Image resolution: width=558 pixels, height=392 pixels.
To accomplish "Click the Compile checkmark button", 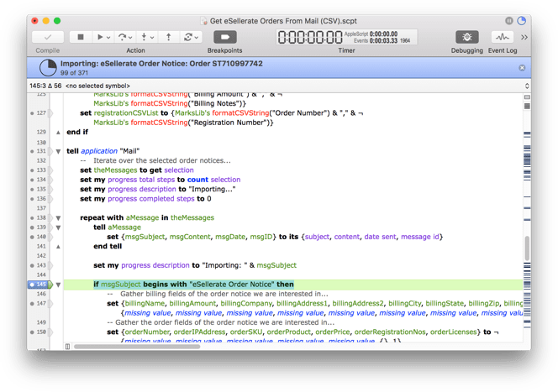I will pyautogui.click(x=48, y=37).
